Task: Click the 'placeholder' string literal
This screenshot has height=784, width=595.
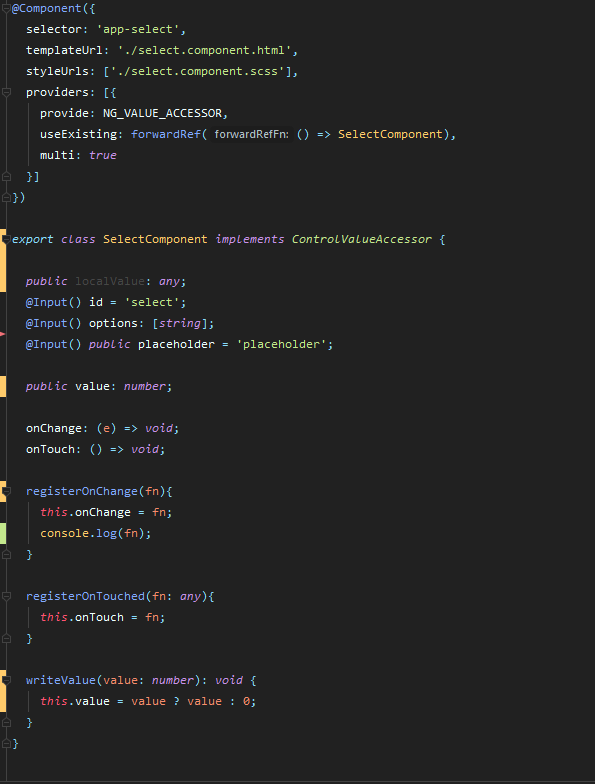Action: pos(282,344)
